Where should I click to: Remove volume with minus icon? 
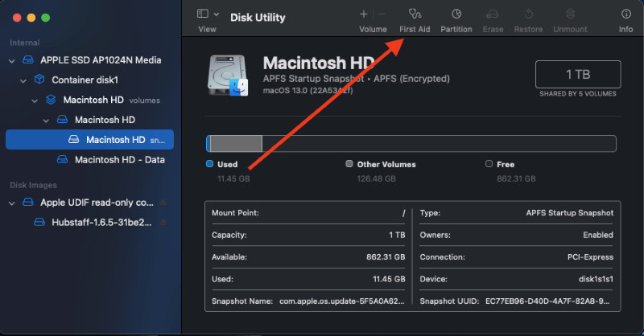[x=382, y=14]
